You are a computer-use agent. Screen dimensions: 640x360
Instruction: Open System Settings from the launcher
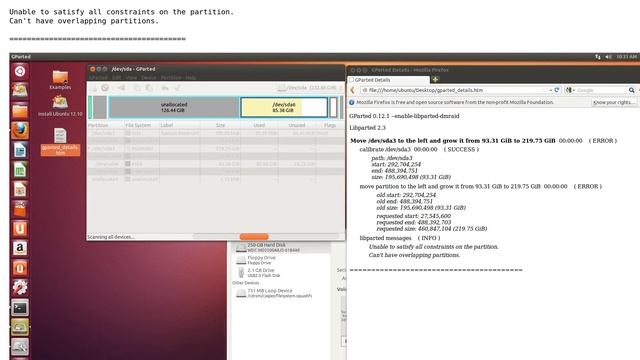coord(20,288)
